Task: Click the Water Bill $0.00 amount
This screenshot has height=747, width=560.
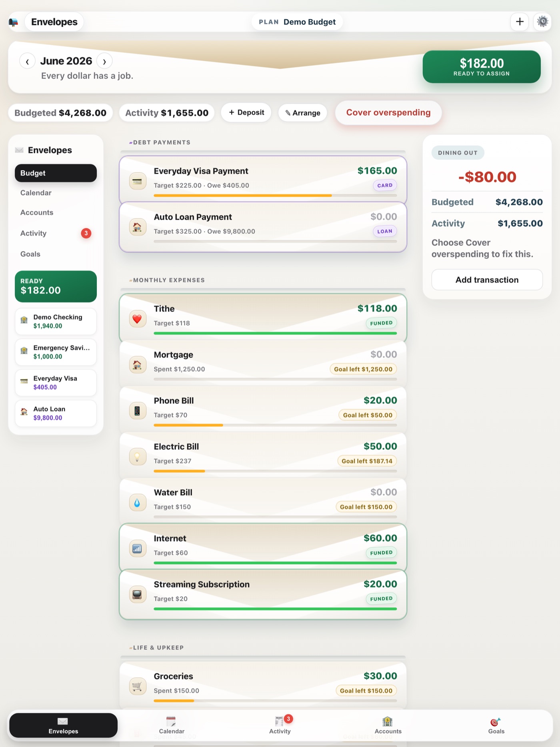Action: [x=384, y=492]
